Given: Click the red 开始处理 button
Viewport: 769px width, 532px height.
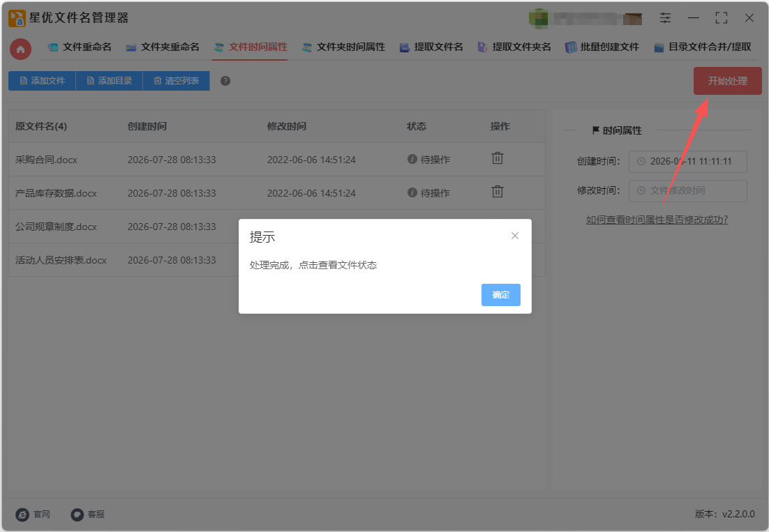Looking at the screenshot, I should click(727, 81).
